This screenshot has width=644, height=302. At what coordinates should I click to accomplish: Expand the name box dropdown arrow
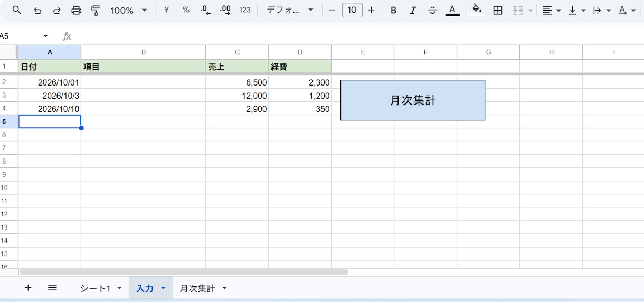coord(45,36)
